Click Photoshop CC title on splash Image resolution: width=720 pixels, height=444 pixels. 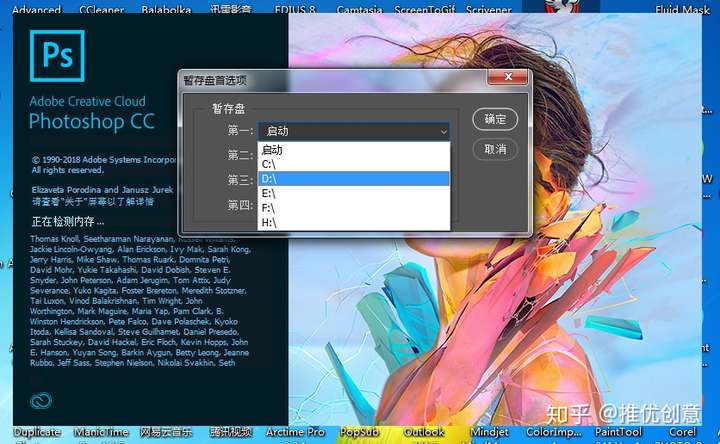[x=92, y=122]
